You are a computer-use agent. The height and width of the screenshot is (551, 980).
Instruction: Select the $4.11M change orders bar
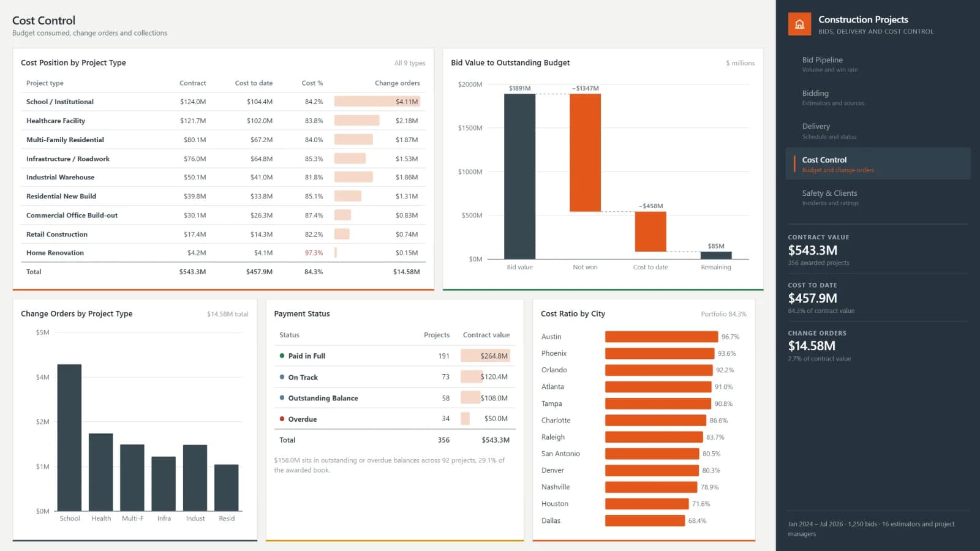(377, 102)
